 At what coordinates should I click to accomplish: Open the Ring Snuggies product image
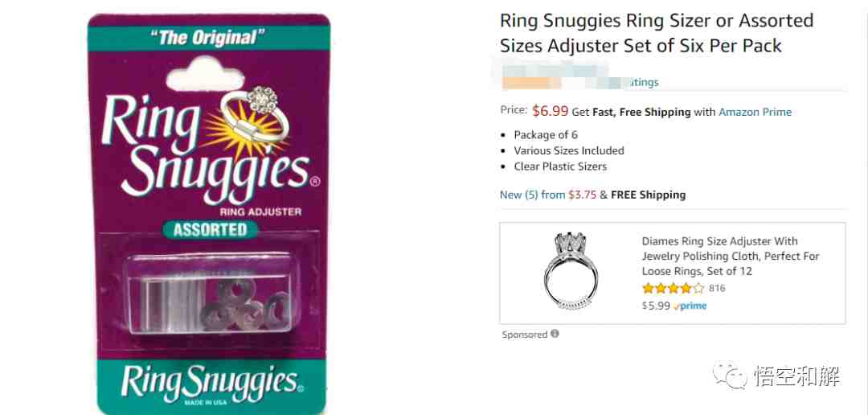click(209, 214)
